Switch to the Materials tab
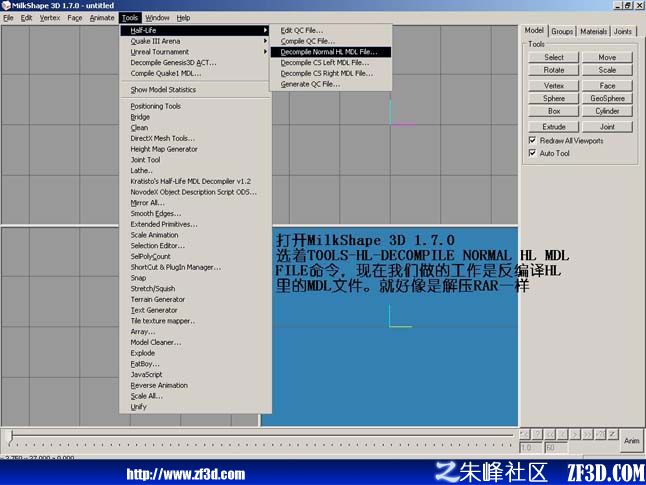Screen dimensions: 646x485 (593, 31)
